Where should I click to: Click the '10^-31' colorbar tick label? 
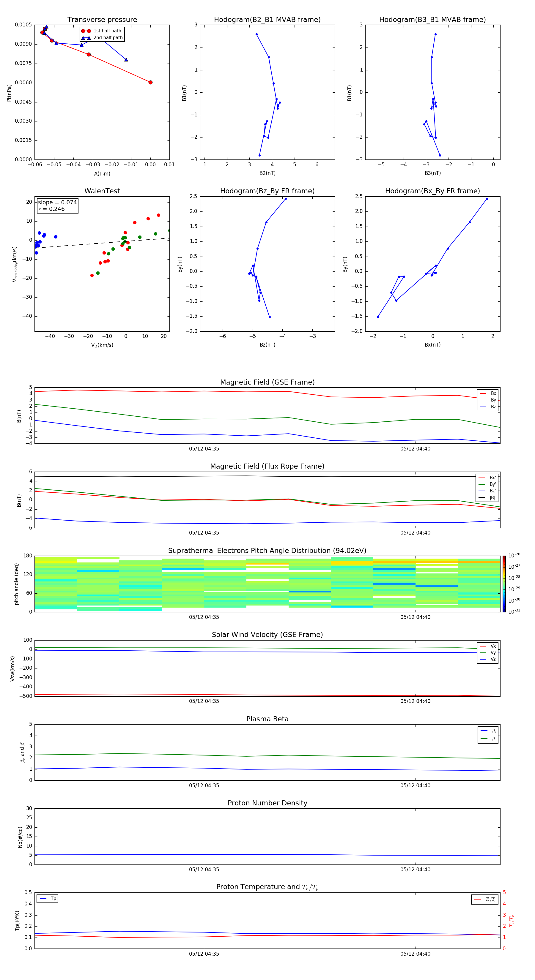[514, 611]
